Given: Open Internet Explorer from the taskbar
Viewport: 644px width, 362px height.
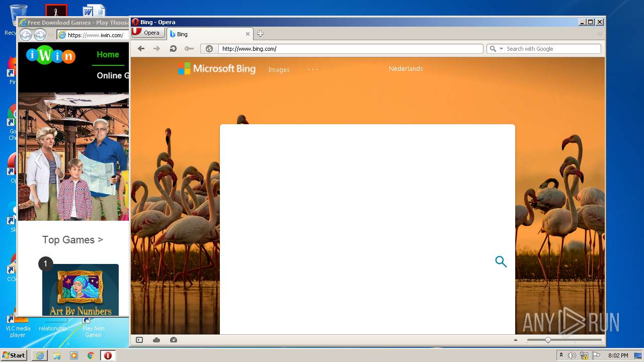Looking at the screenshot, I should point(40,355).
